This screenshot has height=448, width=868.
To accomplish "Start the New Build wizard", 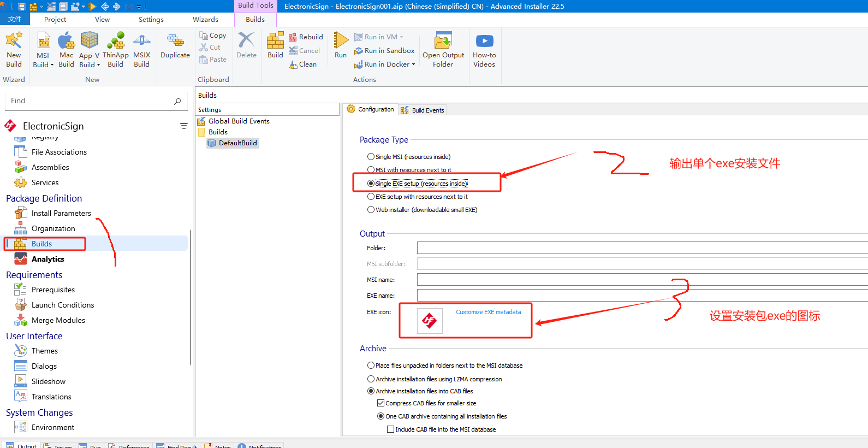I will 14,50.
